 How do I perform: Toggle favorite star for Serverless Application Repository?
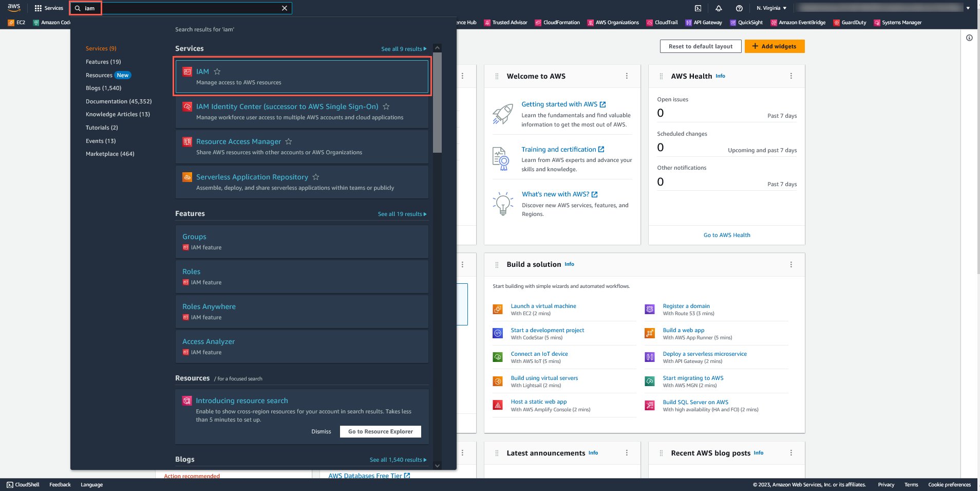[316, 177]
